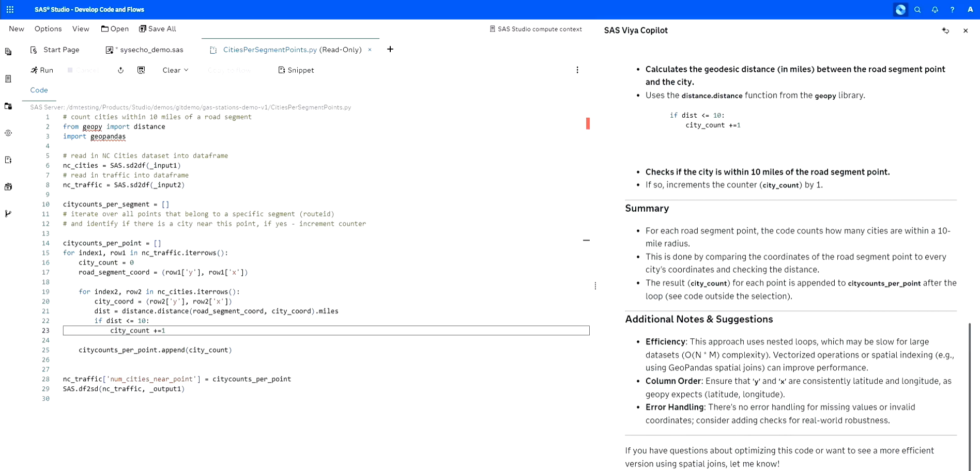Switch to the sysecho_demo.sas tab

coord(145,50)
